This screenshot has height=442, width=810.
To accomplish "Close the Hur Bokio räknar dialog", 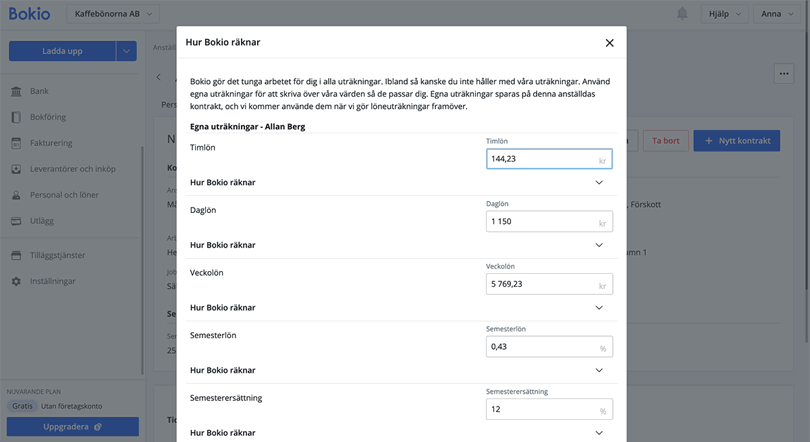I will coord(609,43).
